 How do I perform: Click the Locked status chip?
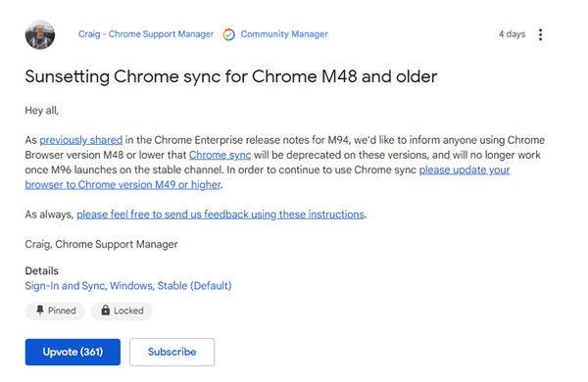coord(122,310)
